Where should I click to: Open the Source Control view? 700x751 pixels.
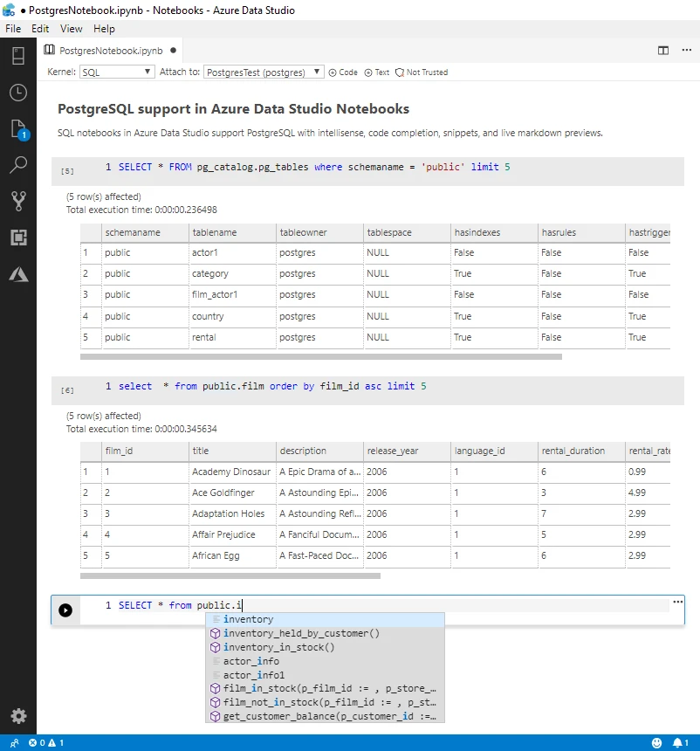[x=18, y=201]
